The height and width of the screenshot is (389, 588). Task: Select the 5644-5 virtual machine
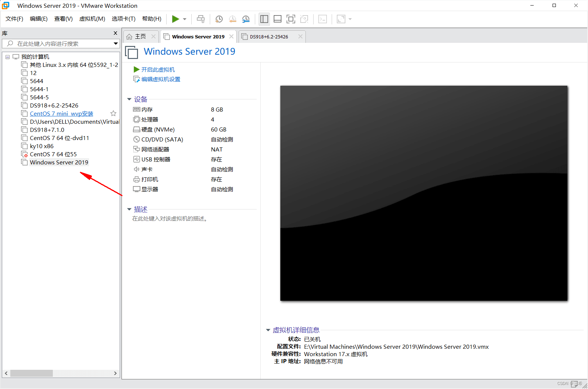coord(39,98)
